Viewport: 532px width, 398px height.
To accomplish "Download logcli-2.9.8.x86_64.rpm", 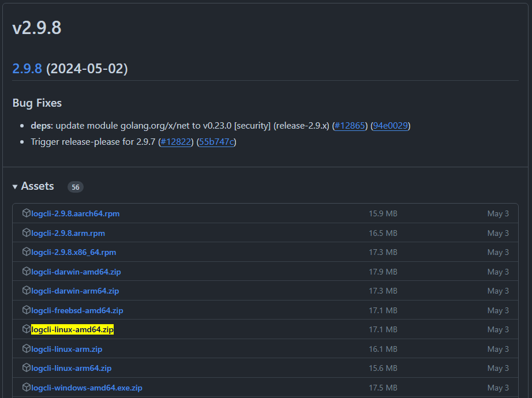I will pyautogui.click(x=74, y=253).
